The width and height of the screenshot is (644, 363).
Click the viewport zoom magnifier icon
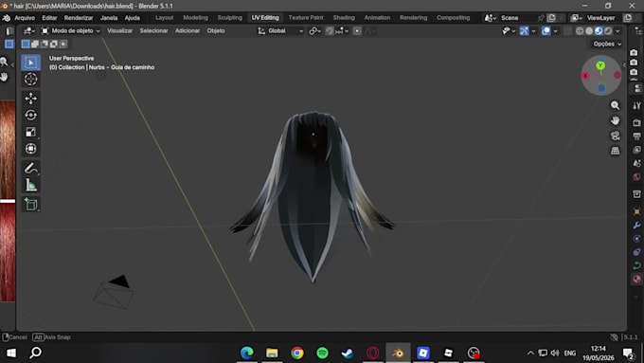(x=615, y=105)
